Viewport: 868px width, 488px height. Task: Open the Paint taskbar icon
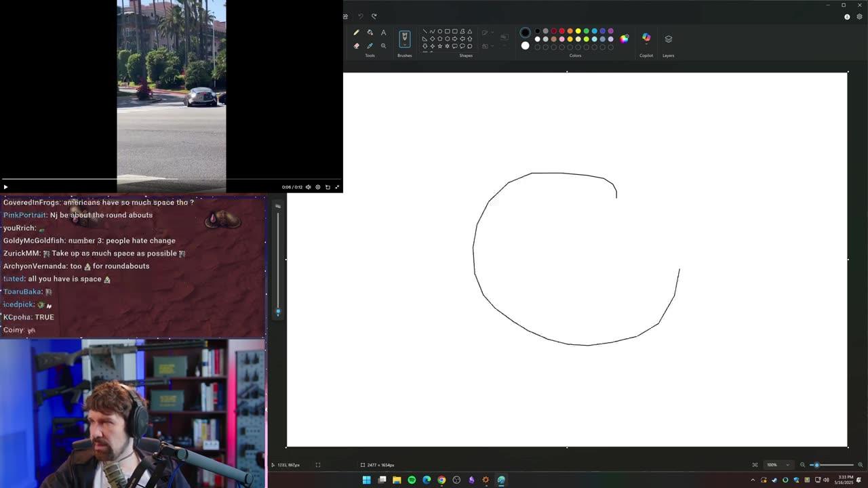pyautogui.click(x=501, y=480)
